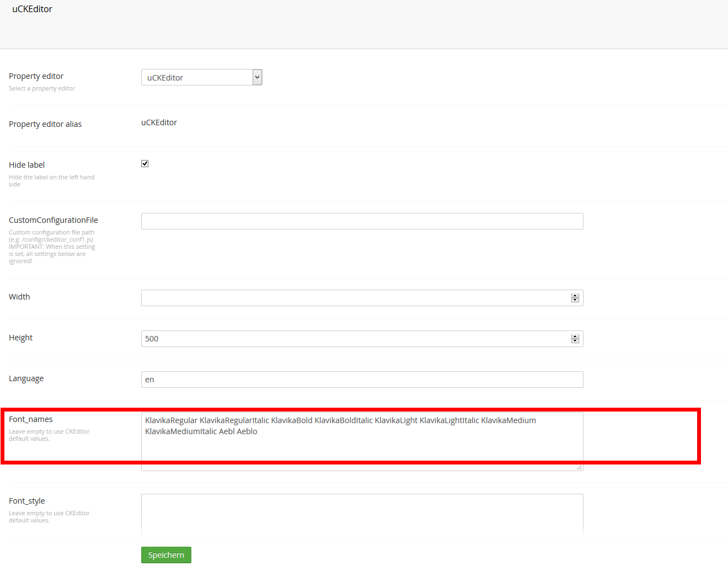Image resolution: width=728 pixels, height=566 pixels.
Task: Click the Language field containing en
Action: coord(362,380)
